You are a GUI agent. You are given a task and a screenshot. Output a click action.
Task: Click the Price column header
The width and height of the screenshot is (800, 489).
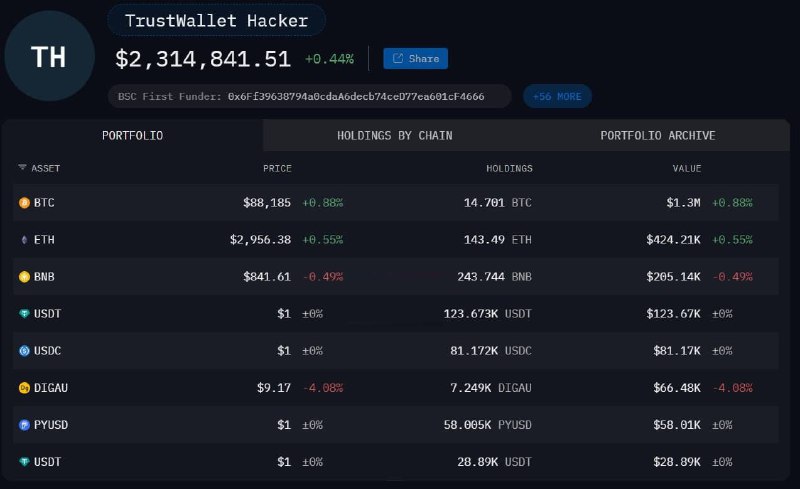(277, 168)
